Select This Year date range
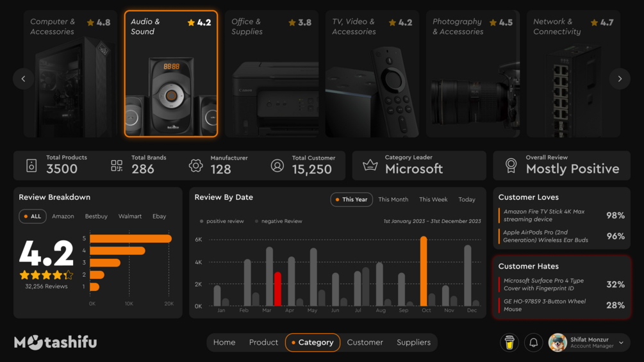The width and height of the screenshot is (644, 362). [x=352, y=199]
